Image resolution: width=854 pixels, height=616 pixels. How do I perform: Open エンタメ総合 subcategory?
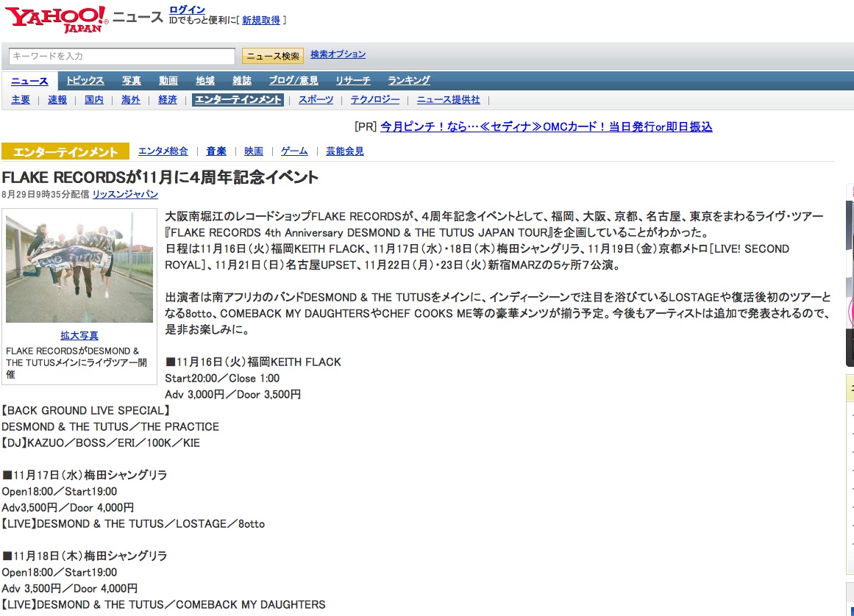[163, 151]
